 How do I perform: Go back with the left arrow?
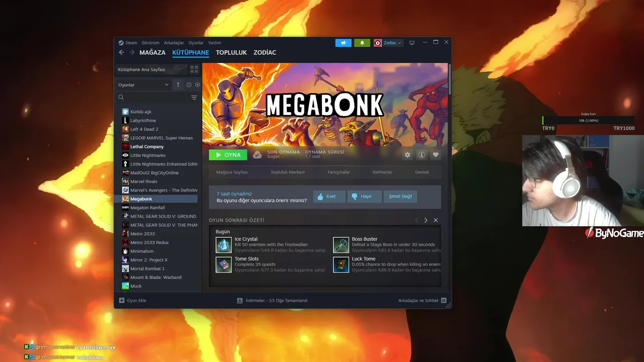[121, 52]
